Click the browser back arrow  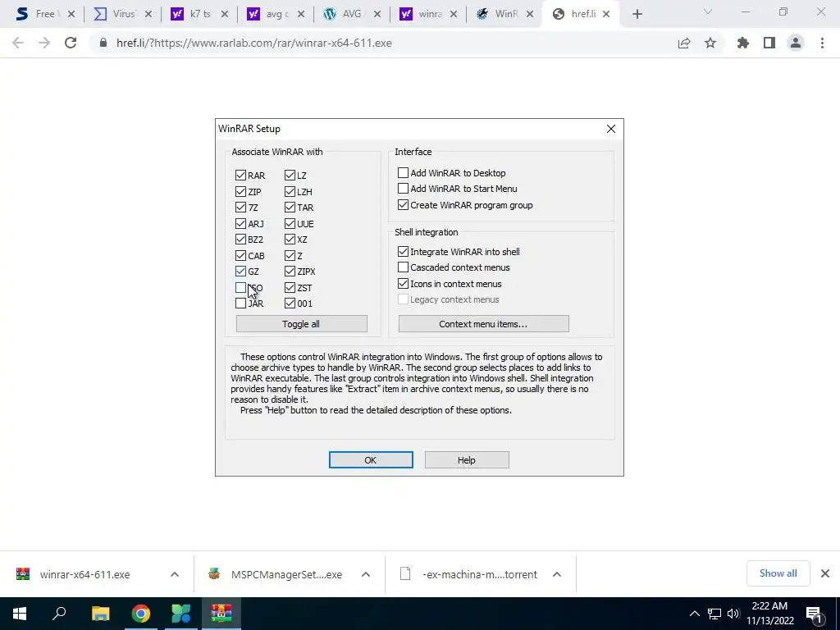pyautogui.click(x=18, y=43)
